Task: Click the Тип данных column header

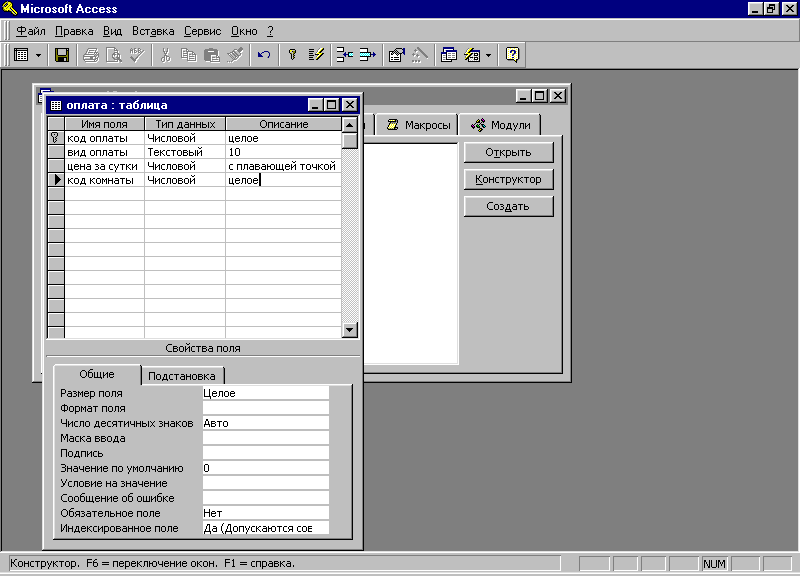Action: (x=185, y=124)
